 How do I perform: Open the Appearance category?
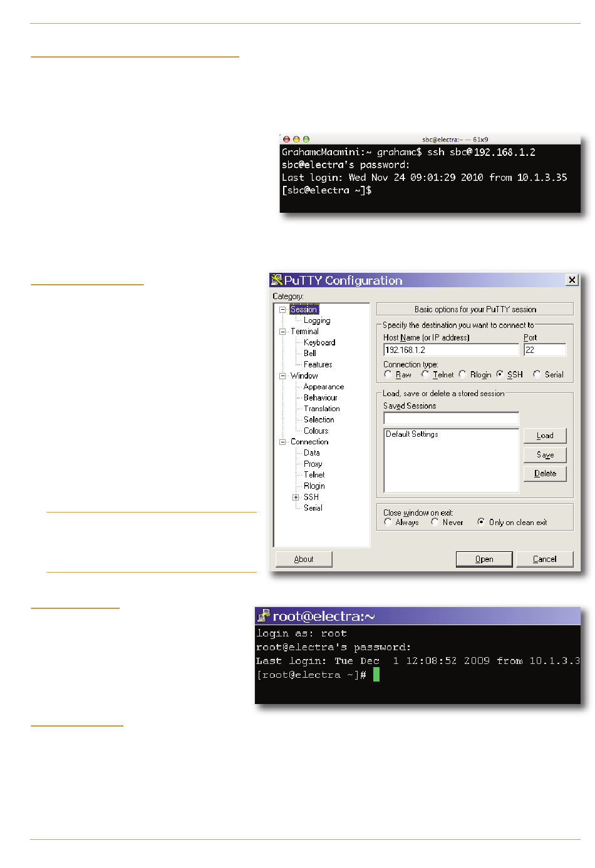pyautogui.click(x=324, y=387)
